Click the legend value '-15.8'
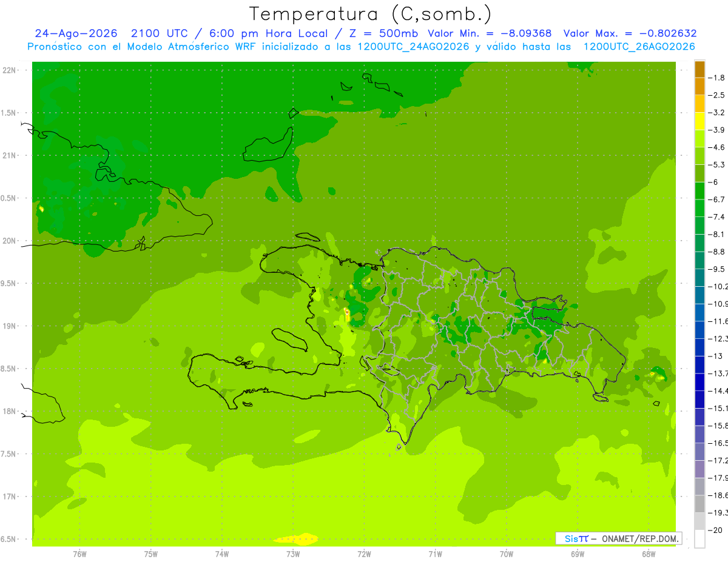This screenshot has height=562, width=728. tap(718, 426)
